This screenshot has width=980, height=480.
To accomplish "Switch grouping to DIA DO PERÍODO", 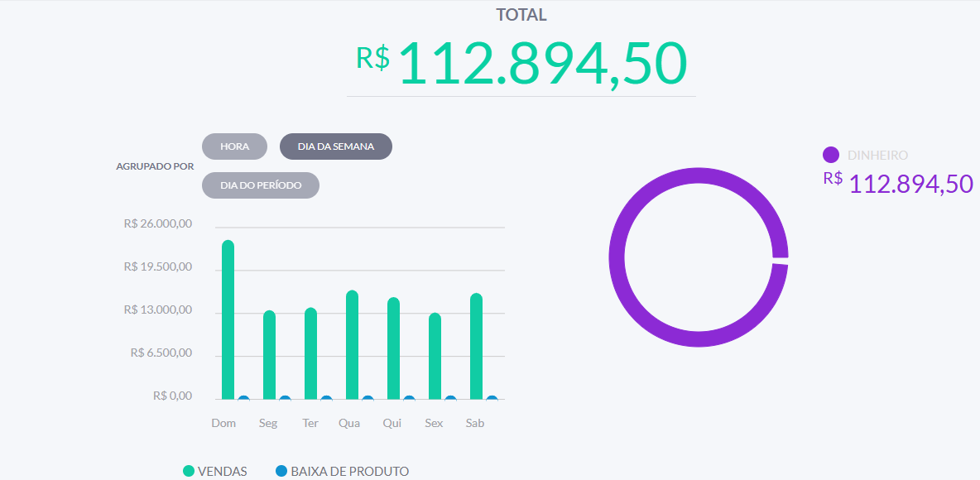I will click(x=261, y=185).
